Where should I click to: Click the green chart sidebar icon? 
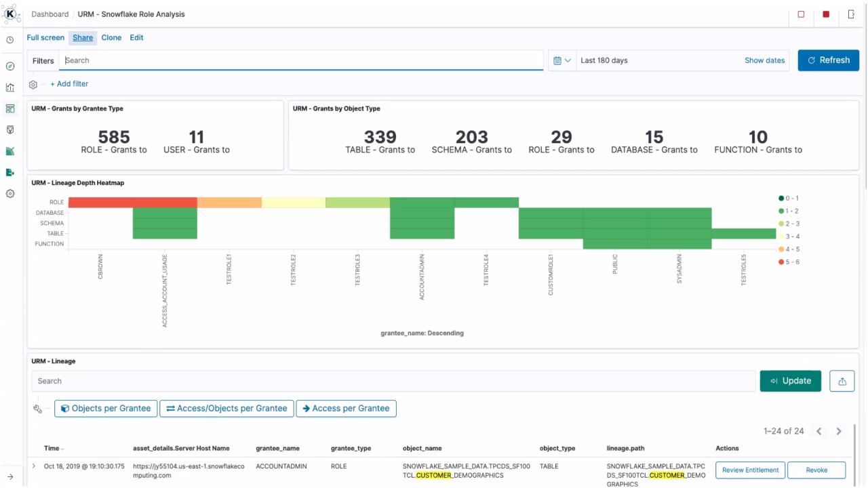(x=10, y=151)
